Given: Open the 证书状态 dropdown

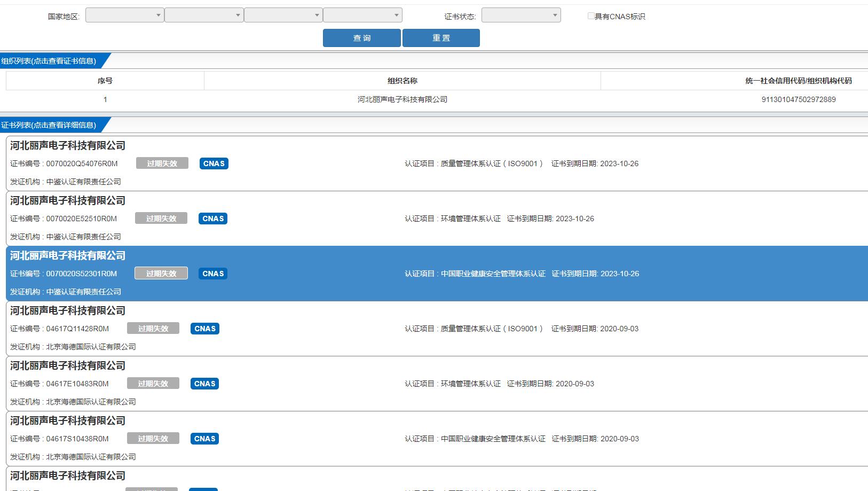Looking at the screenshot, I should tap(521, 15).
